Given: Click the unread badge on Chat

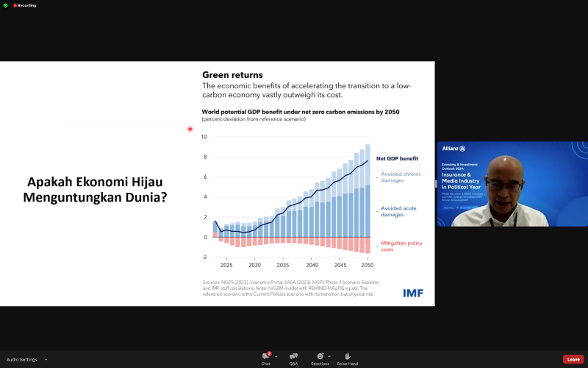Looking at the screenshot, I should click(x=269, y=354).
